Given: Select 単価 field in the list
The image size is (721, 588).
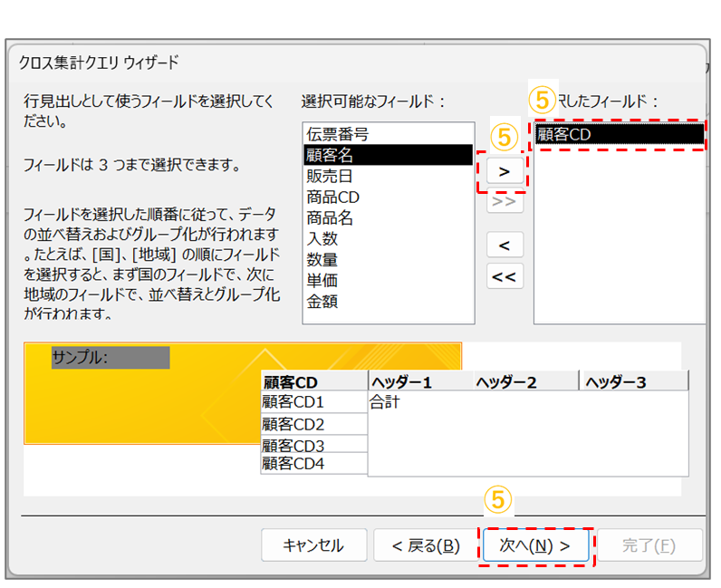Looking at the screenshot, I should (x=322, y=280).
